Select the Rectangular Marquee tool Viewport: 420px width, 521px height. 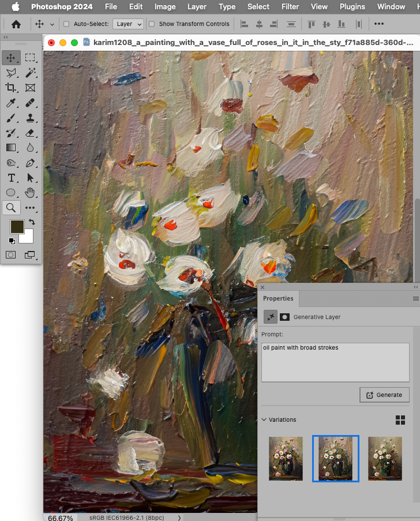[30, 58]
